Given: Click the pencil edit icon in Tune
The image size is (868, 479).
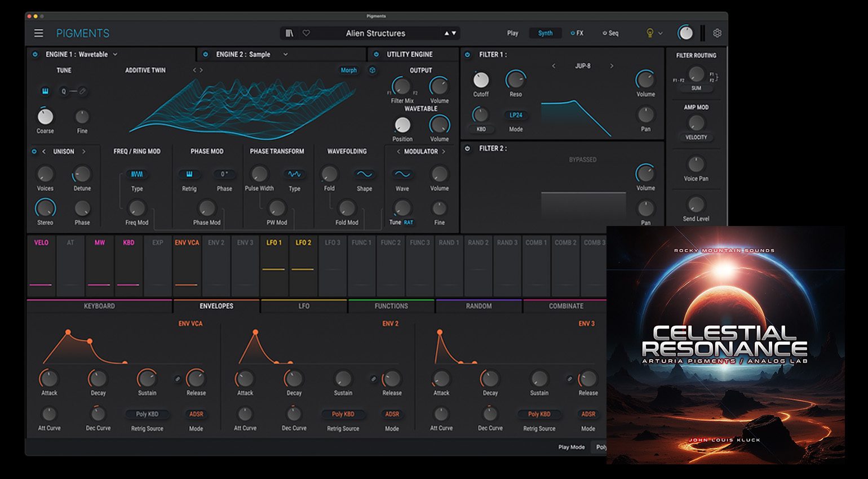Looking at the screenshot, I should (x=82, y=91).
